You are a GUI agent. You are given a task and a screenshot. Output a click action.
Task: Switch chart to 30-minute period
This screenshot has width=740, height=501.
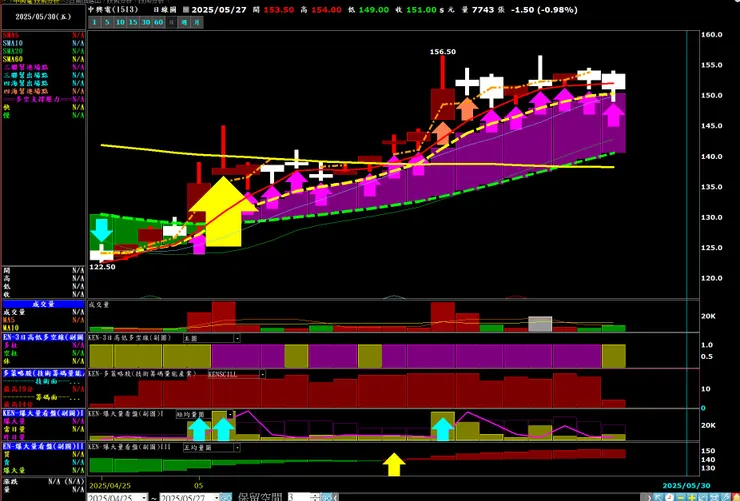(146, 22)
